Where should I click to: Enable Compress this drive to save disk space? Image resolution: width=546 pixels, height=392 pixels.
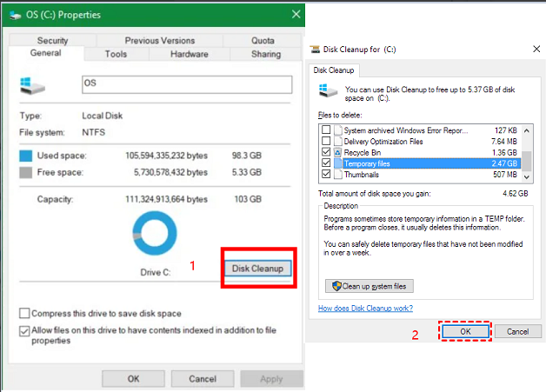(24, 313)
